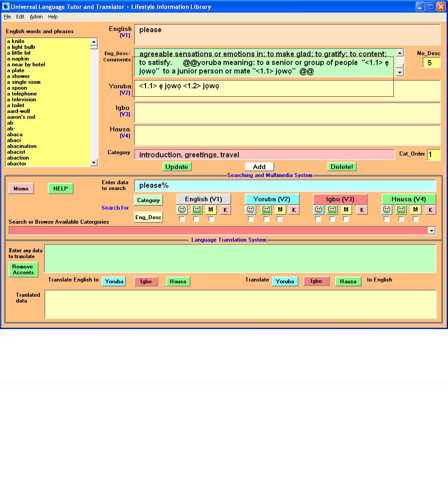Open the Admin menu

tap(36, 17)
